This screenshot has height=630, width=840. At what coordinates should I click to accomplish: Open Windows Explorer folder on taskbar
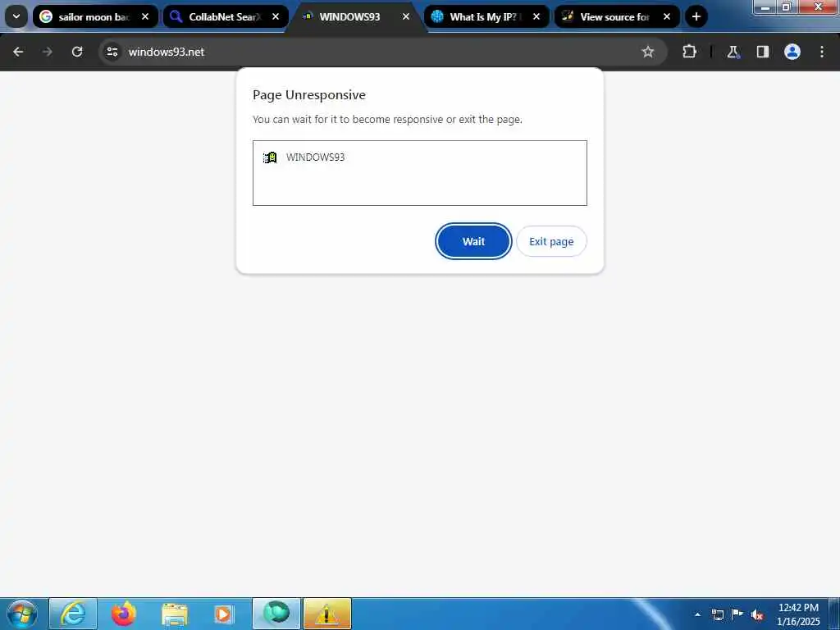point(175,614)
